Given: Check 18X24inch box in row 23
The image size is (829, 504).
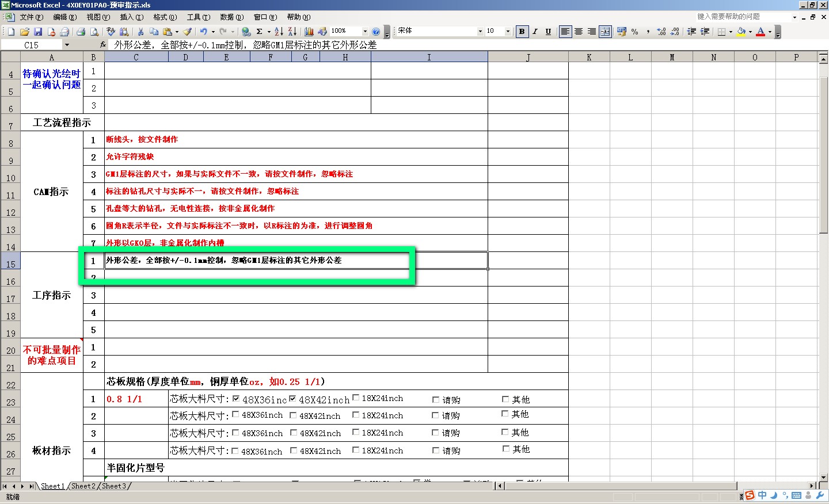Looking at the screenshot, I should tap(356, 398).
